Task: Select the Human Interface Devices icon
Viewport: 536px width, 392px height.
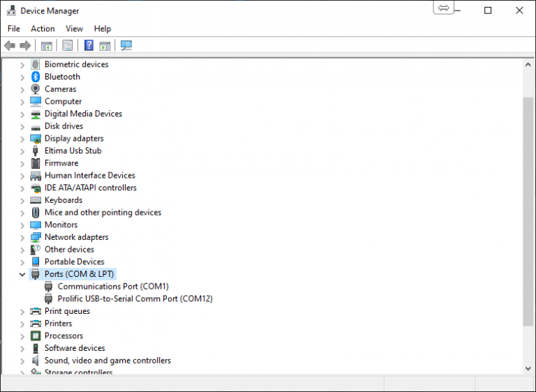Action: (x=36, y=176)
